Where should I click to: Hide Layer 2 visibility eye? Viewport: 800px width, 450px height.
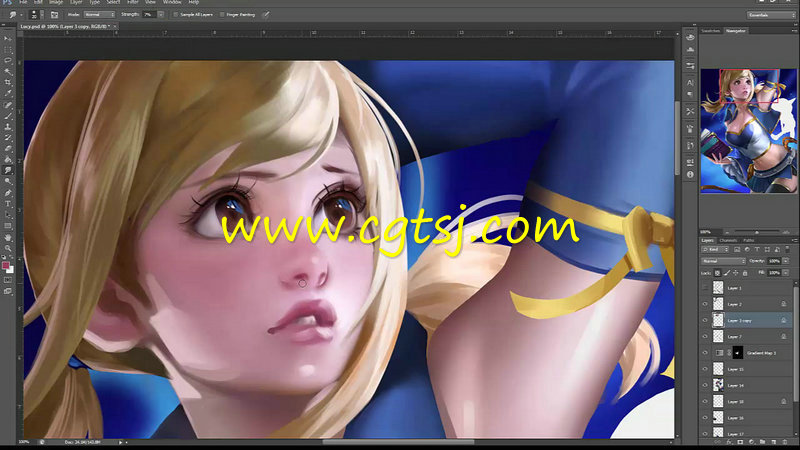click(705, 304)
